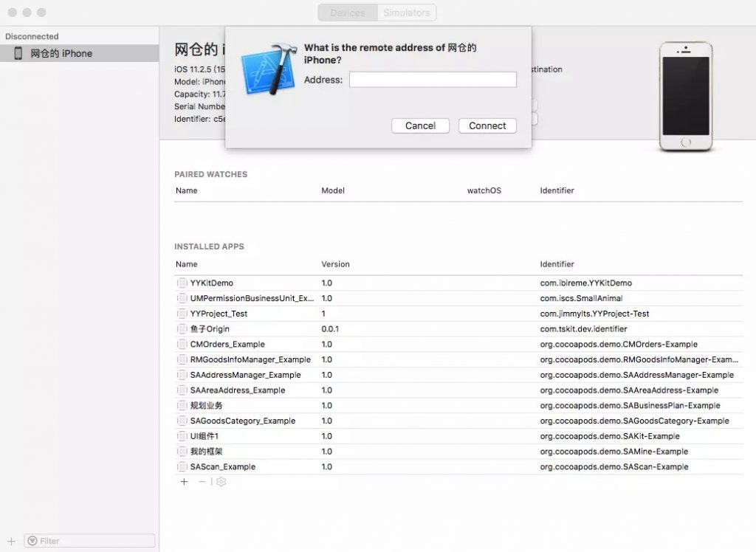Screen dimensions: 756x552
Task: Click the PAIRED WATCHES section title
Action: (210, 174)
